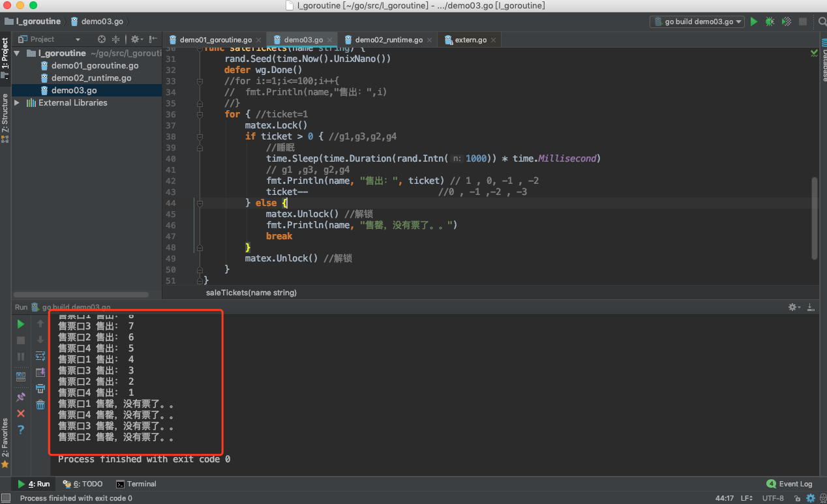Collapse the l_goroutine project folder
The height and width of the screenshot is (504, 827).
pyautogui.click(x=17, y=53)
